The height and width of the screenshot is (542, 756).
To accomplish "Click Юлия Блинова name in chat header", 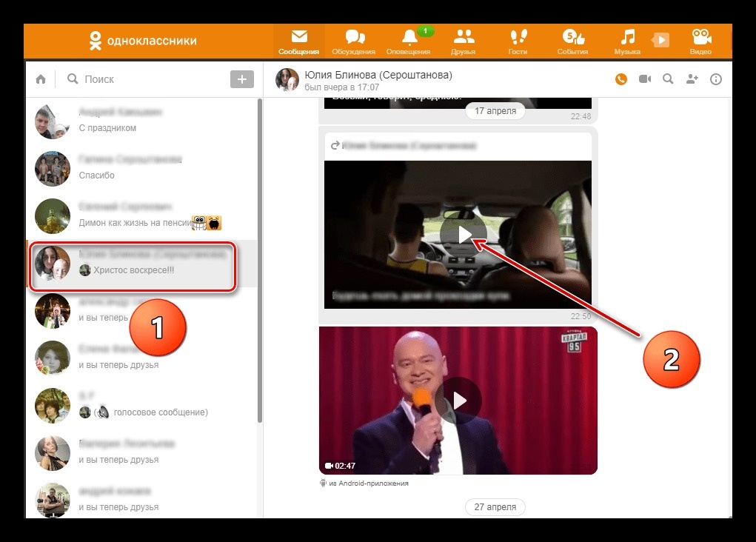I will (378, 75).
